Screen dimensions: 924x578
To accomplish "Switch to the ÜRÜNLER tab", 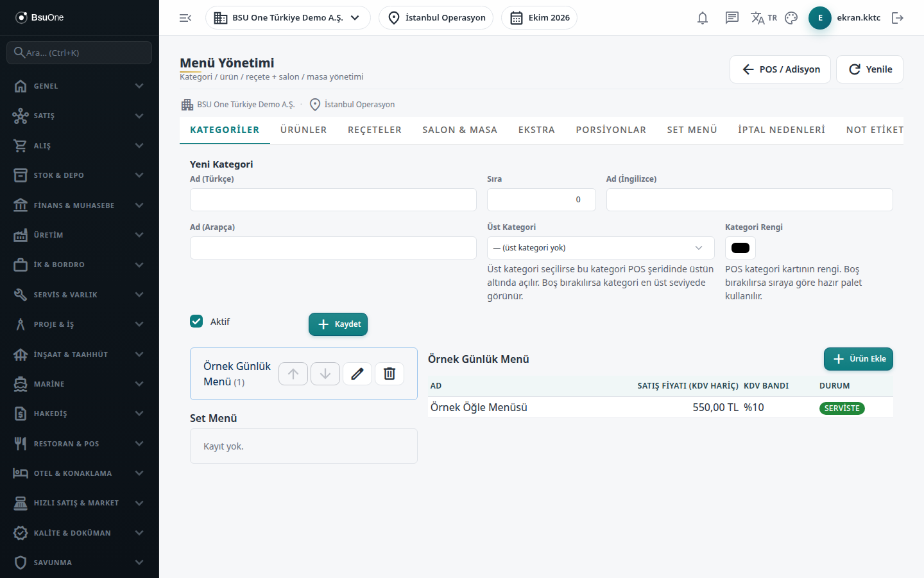I will tap(304, 130).
